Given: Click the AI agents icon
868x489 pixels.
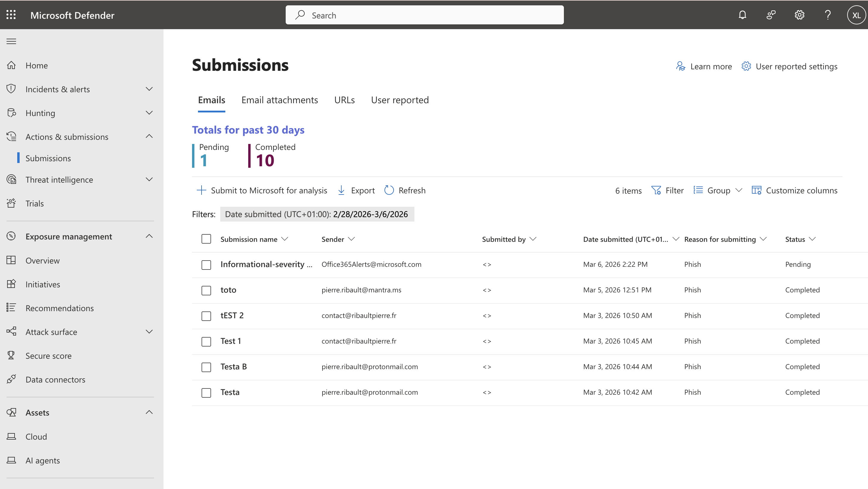Looking at the screenshot, I should pyautogui.click(x=12, y=460).
